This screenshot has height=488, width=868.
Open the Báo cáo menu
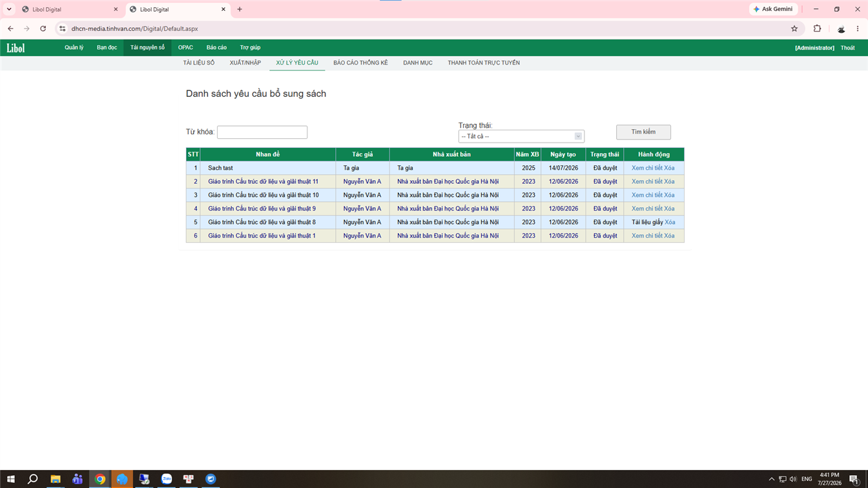(216, 48)
